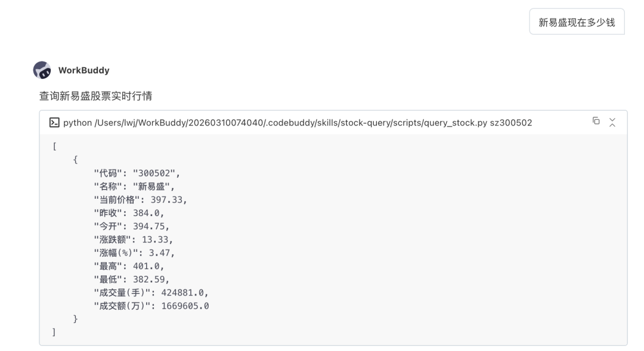Click the 今开 394.75 output line
The image size is (644, 351).
pyautogui.click(x=131, y=226)
